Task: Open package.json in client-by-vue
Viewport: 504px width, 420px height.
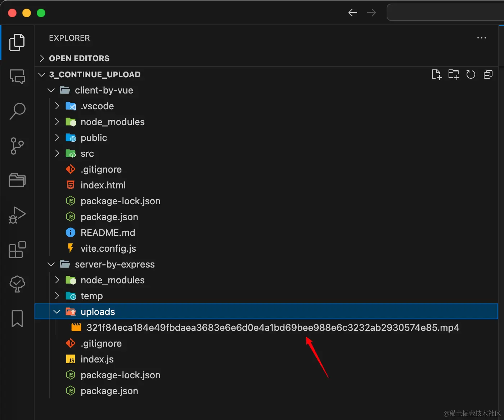Action: pos(266,217)
